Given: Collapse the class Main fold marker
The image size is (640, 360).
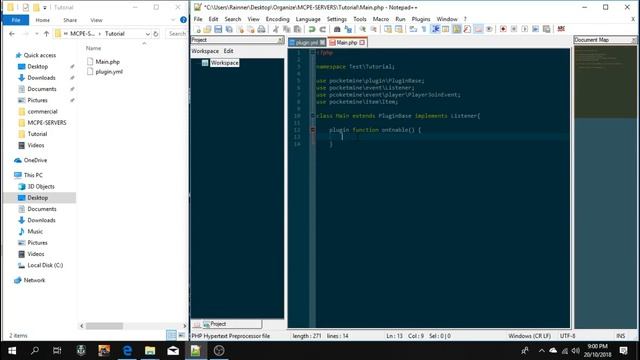Looking at the screenshot, I should click(x=313, y=116).
